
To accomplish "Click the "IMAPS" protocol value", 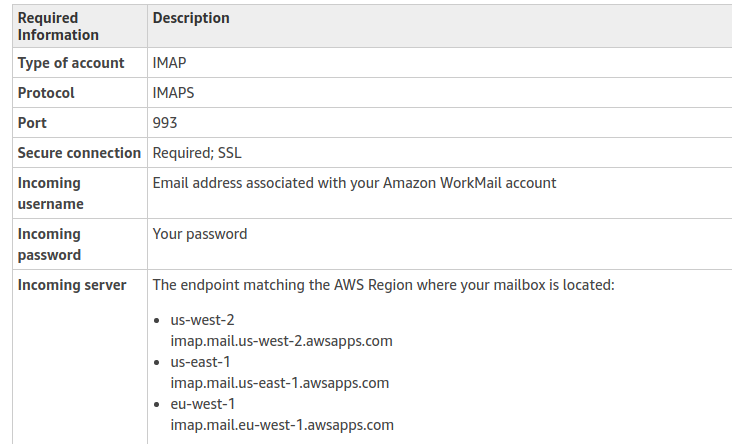I will 173,93.
